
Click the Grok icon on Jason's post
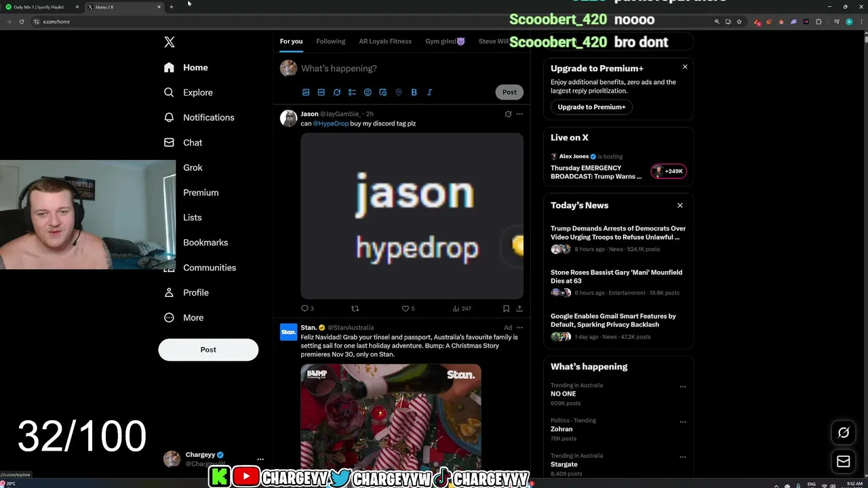(508, 114)
